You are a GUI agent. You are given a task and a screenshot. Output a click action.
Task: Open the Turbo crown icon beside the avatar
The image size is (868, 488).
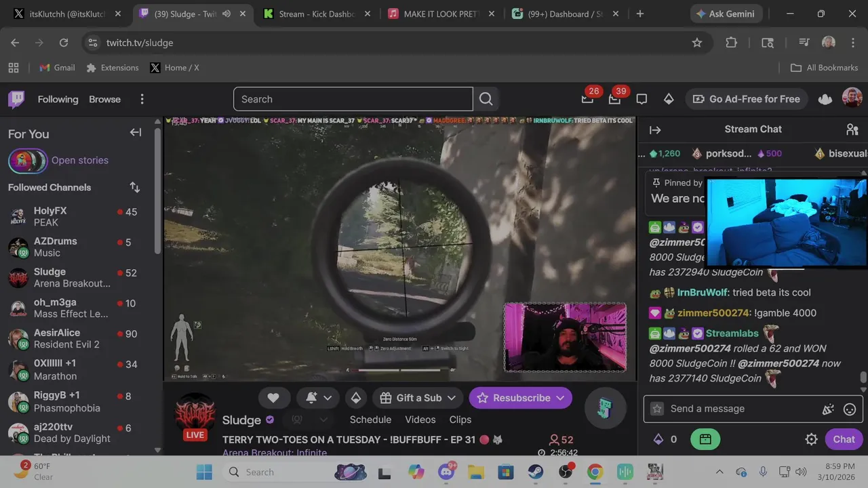[825, 99]
